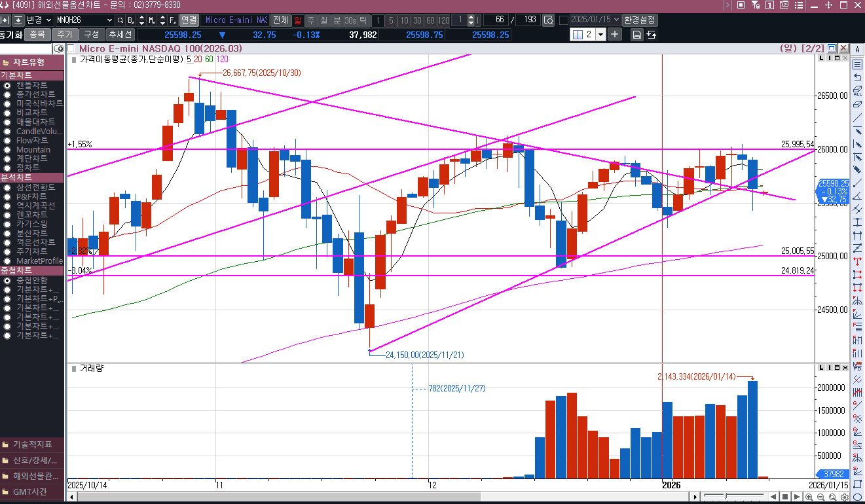Expand the chart split count dropdown
The height and width of the screenshot is (504, 865).
[x=600, y=35]
